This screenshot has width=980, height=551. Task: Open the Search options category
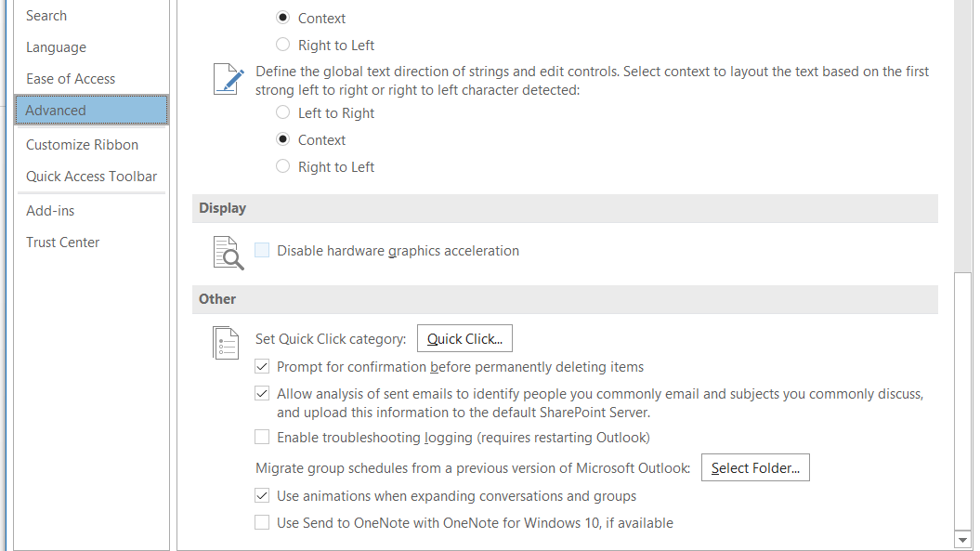(46, 16)
